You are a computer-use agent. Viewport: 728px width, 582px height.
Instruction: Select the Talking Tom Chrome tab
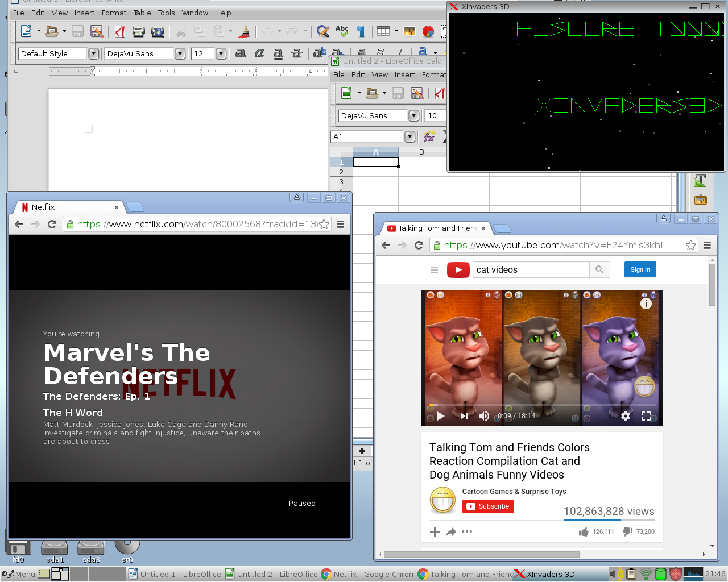click(x=436, y=228)
